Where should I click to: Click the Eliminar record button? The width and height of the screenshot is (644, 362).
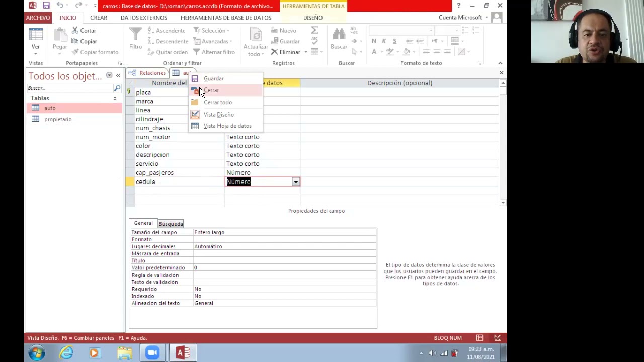[x=286, y=52]
